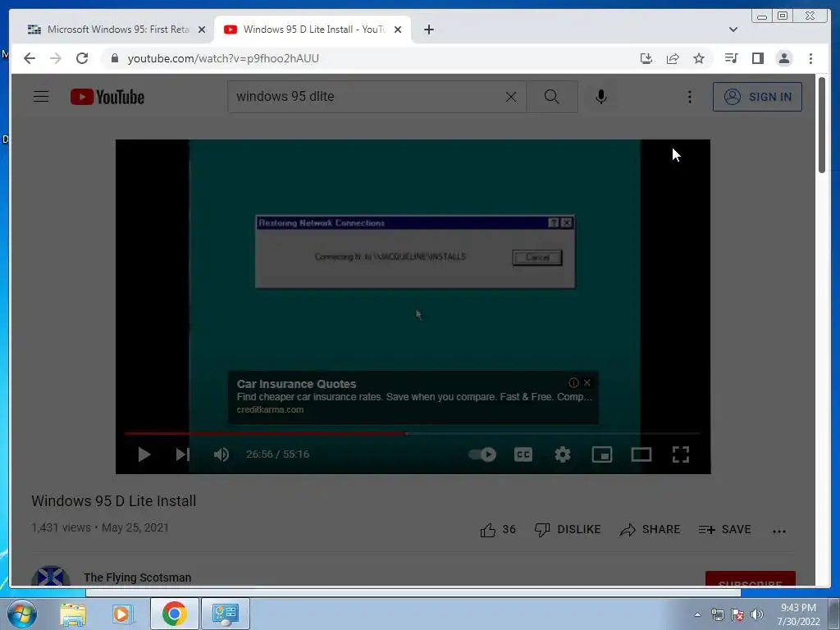Image resolution: width=840 pixels, height=630 pixels.
Task: Clear the search query with the X
Action: click(510, 97)
